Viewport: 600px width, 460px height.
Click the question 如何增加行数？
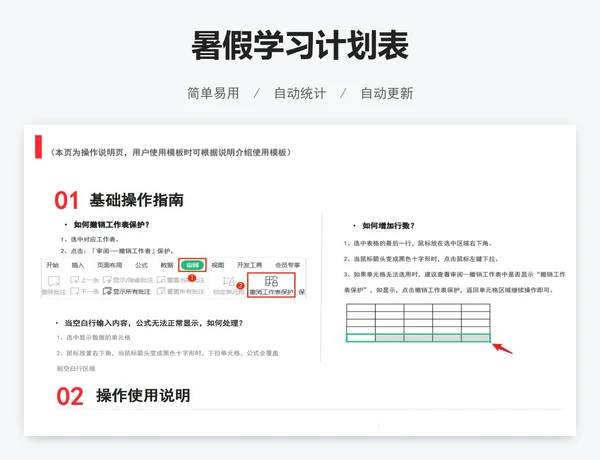pos(388,226)
